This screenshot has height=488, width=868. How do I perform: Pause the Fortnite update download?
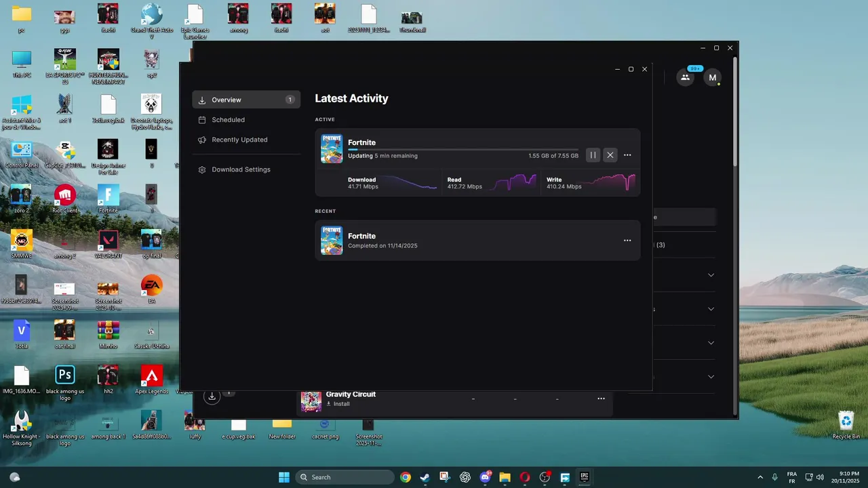[593, 155]
